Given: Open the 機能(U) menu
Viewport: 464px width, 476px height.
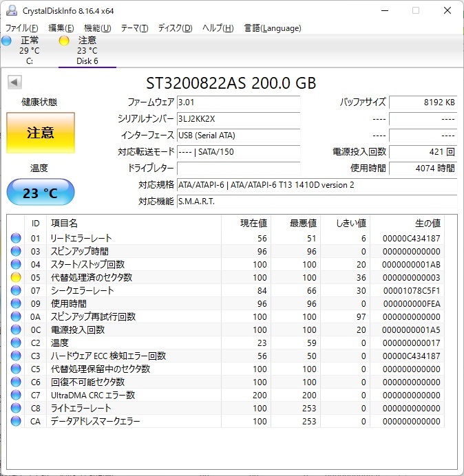Looking at the screenshot, I should coord(98,28).
